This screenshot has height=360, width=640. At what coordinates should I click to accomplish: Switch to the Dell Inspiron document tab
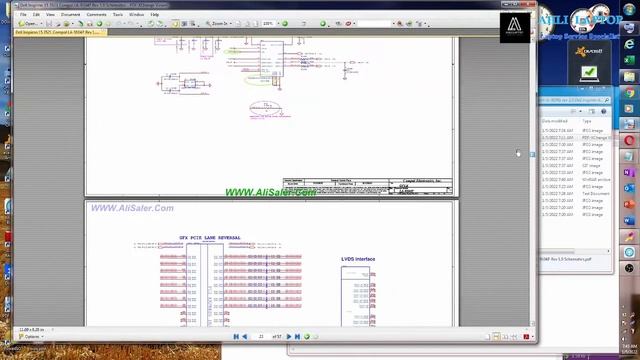tap(60, 32)
